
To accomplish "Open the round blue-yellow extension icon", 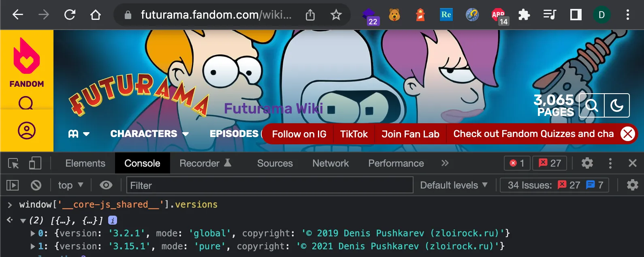I will (472, 15).
